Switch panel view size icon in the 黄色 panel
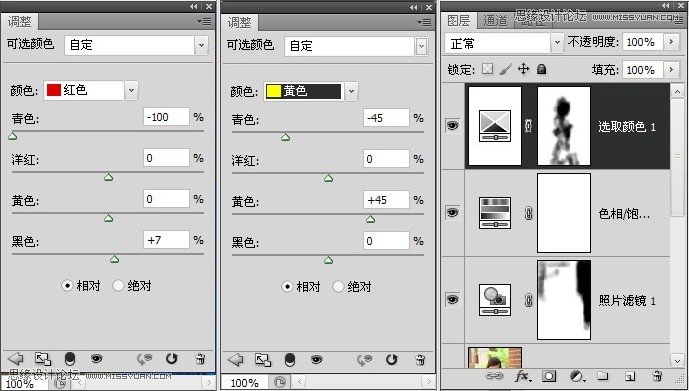Image resolution: width=689 pixels, height=391 pixels. click(x=263, y=360)
